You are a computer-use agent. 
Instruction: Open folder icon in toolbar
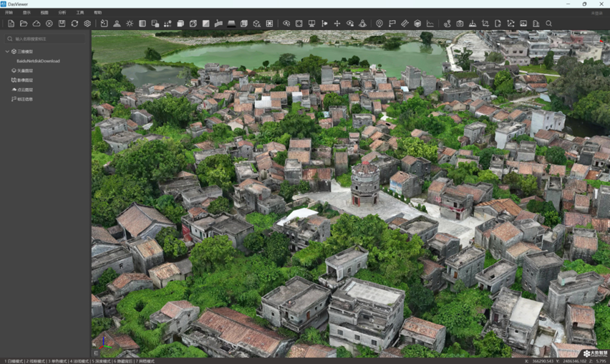click(x=24, y=24)
